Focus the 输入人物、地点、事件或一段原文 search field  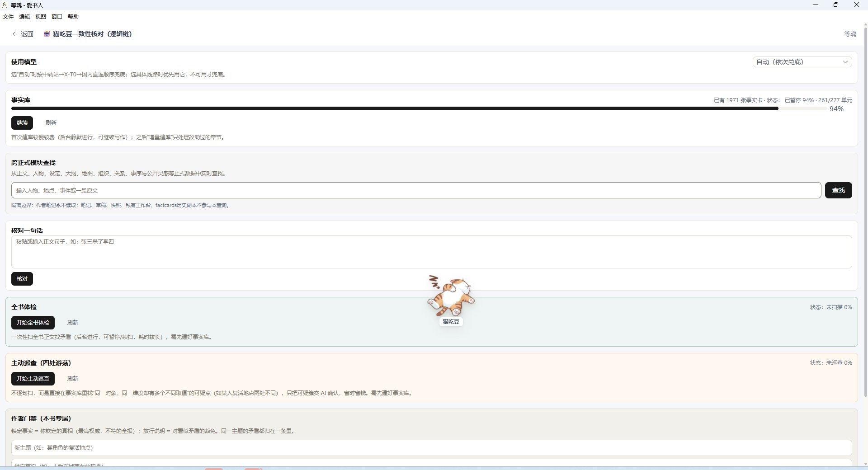(416, 190)
